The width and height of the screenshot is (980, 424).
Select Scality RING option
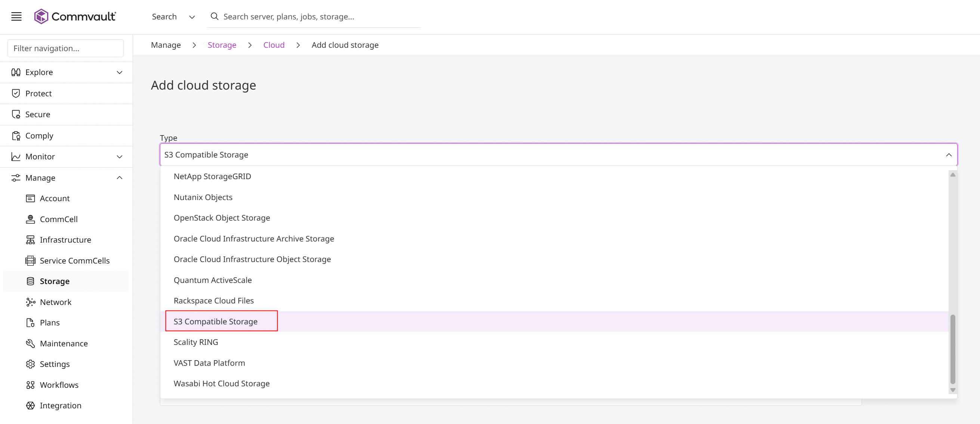[x=554, y=342]
